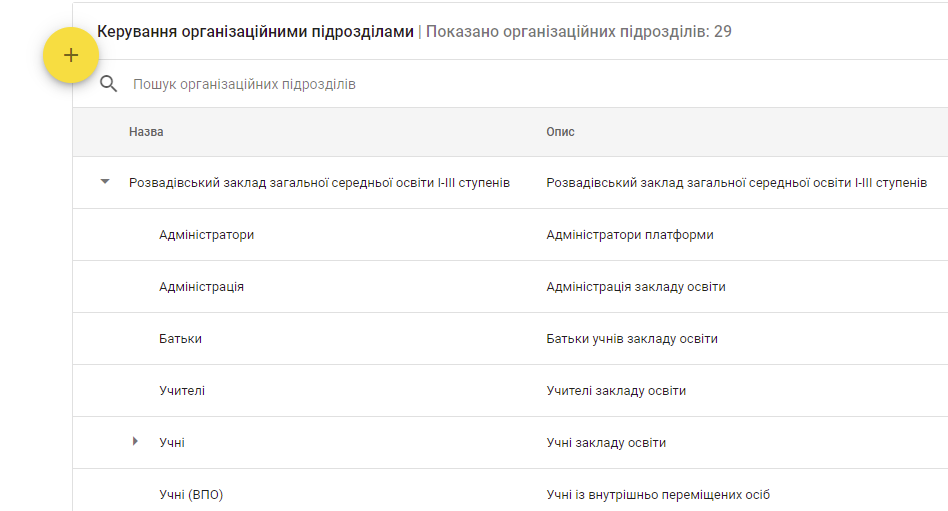Click description Адміністрація закладу освіти

coord(636,287)
